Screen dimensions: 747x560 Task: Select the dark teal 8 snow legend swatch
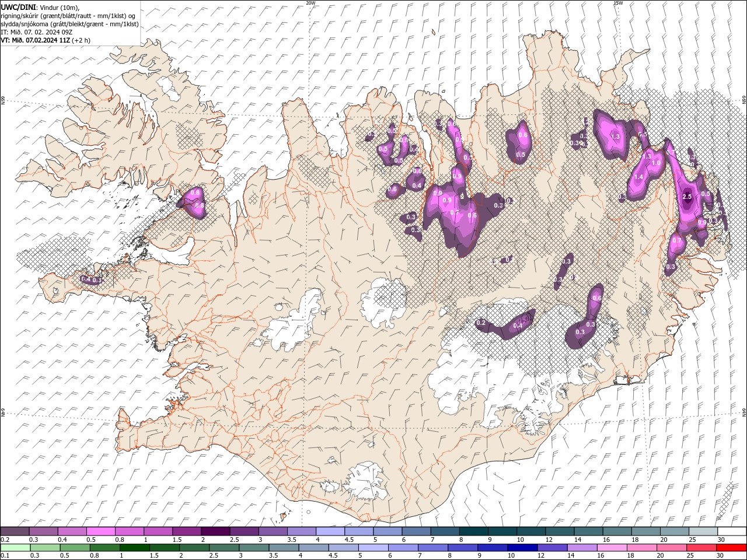tap(473, 531)
